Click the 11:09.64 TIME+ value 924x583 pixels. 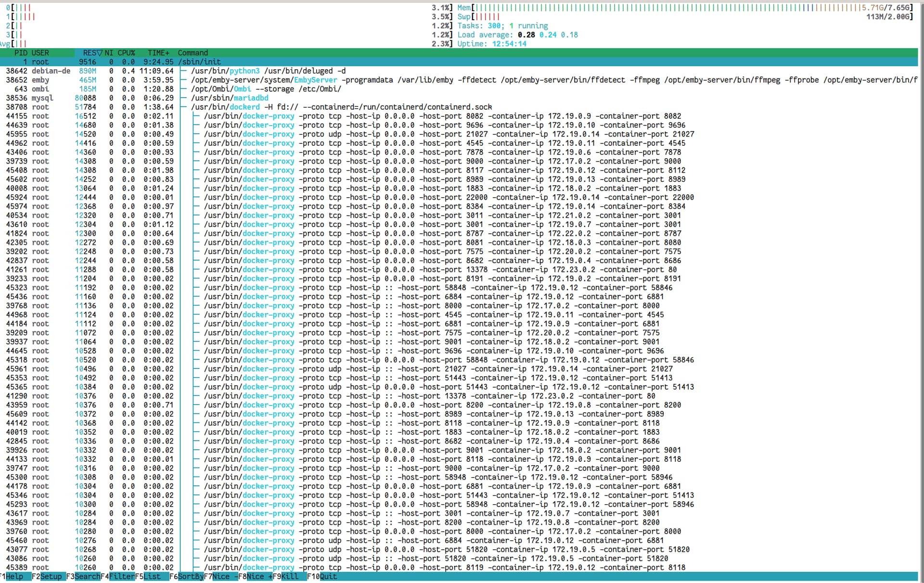(x=156, y=71)
